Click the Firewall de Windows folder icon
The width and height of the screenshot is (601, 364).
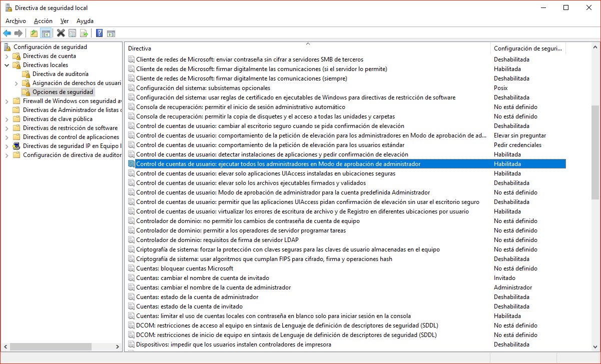pos(17,101)
